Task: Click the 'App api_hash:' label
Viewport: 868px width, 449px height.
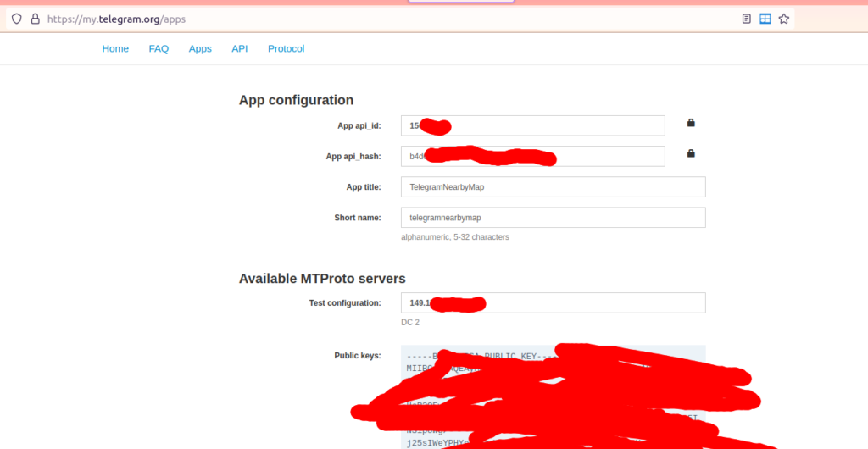Action: click(353, 157)
